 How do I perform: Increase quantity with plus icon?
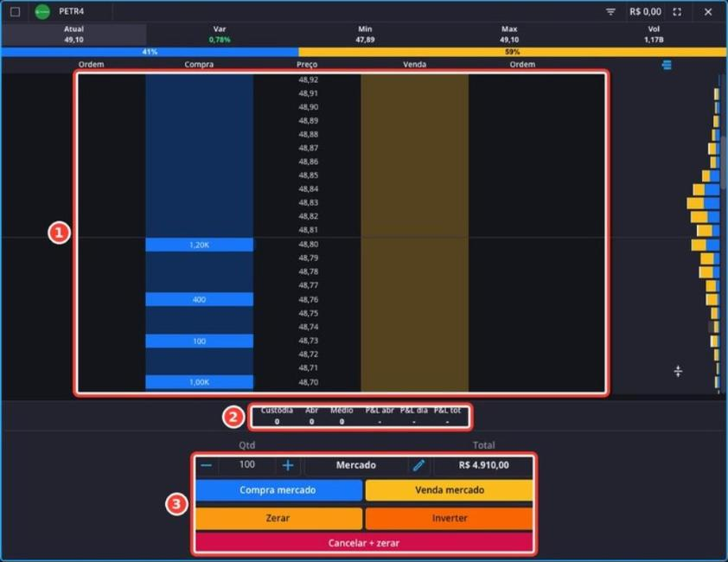(288, 465)
